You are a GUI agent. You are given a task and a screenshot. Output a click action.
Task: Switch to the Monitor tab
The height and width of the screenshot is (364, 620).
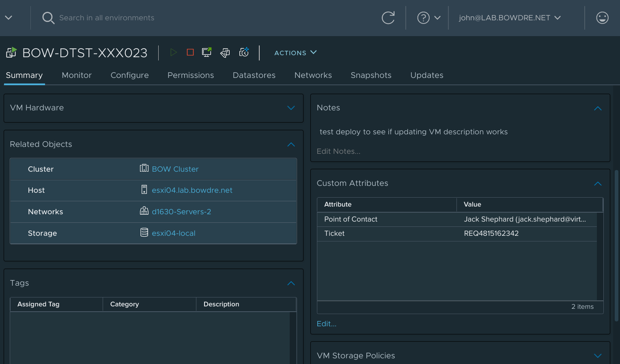pos(77,75)
